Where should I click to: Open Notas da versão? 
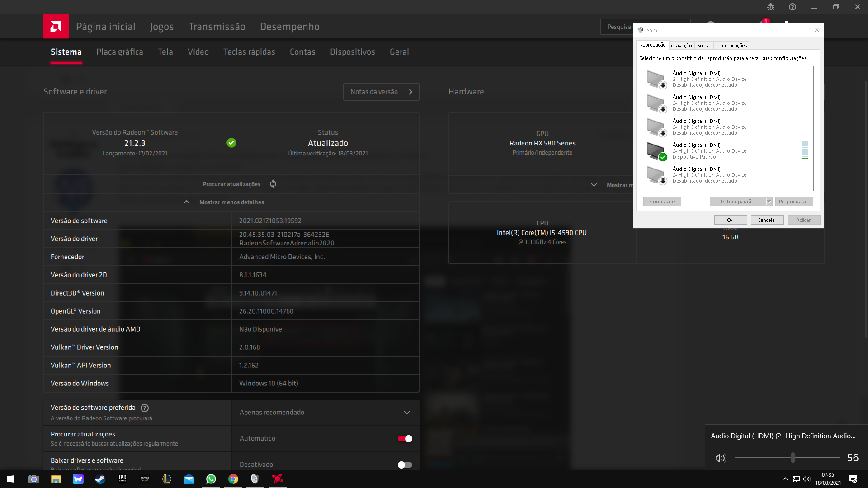coord(381,92)
